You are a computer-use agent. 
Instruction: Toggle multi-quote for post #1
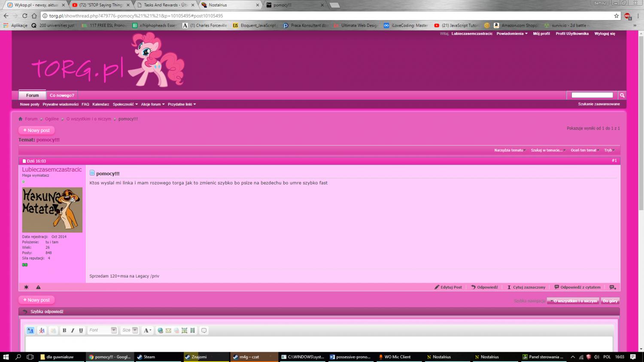(613, 287)
